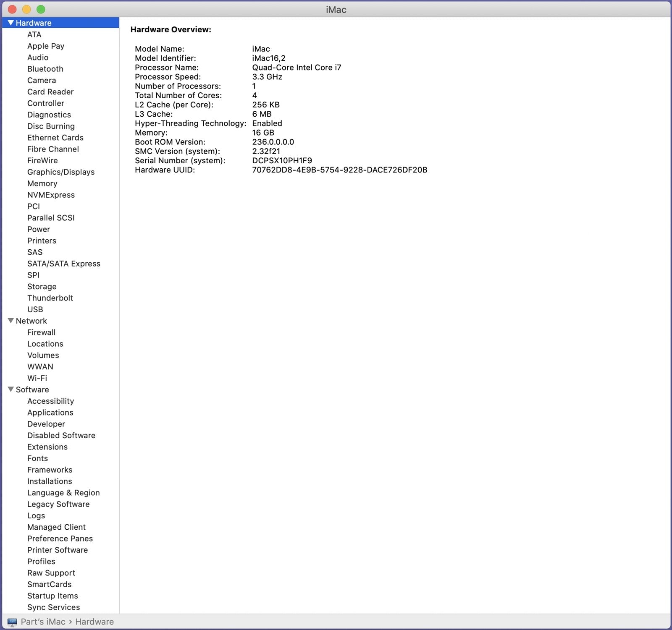Open Wi-Fi under Network
Screen dimensions: 672x630
coord(37,378)
